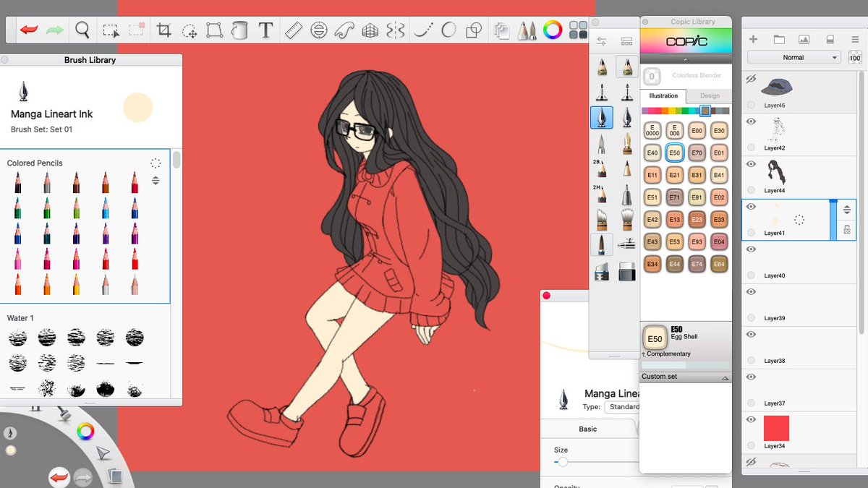The height and width of the screenshot is (488, 868).
Task: Toggle the Layer38 eye icon
Action: [751, 335]
